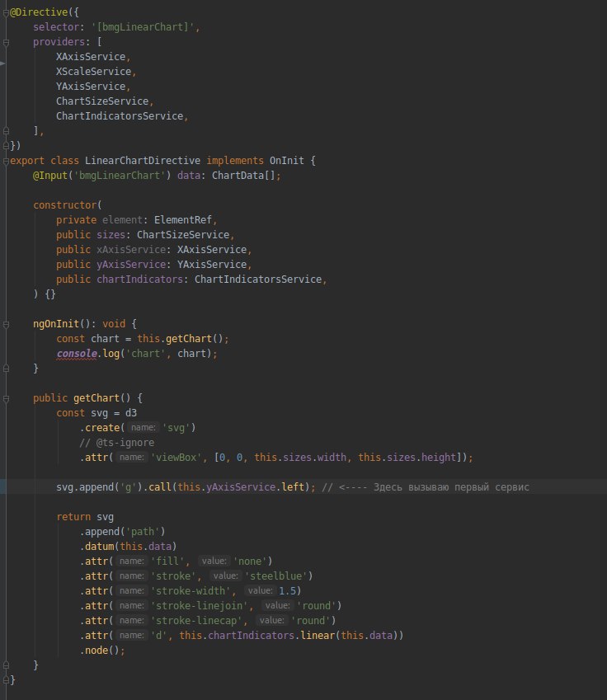
Task: Select ChartIndicatorsService in the providers list
Action: (120, 116)
